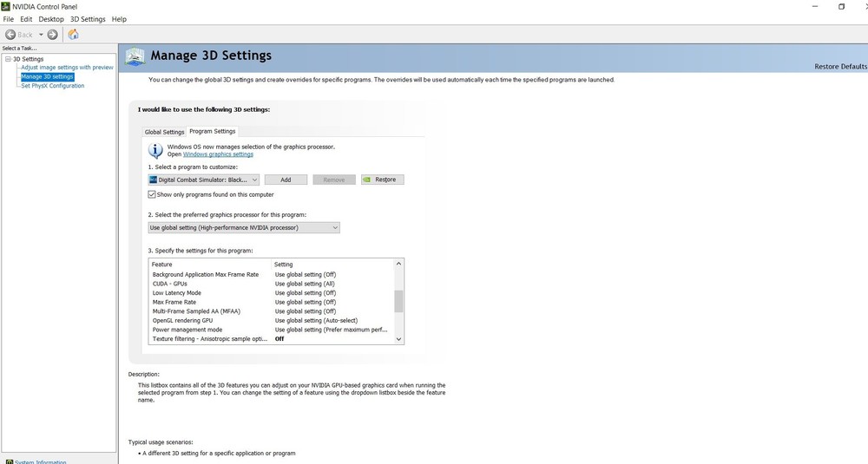Toggle Show only programs found on this computer

pos(152,194)
